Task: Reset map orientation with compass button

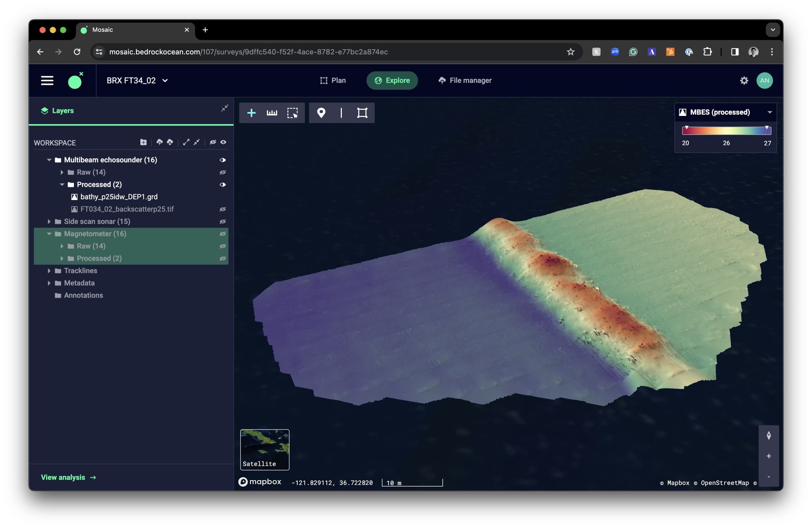Action: click(769, 435)
